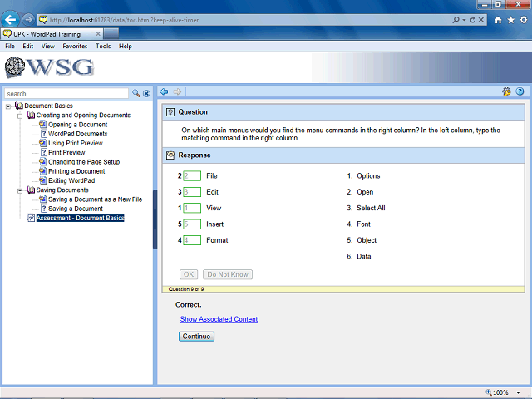
Task: Open the zoom level dropdown arrow
Action: click(518, 392)
